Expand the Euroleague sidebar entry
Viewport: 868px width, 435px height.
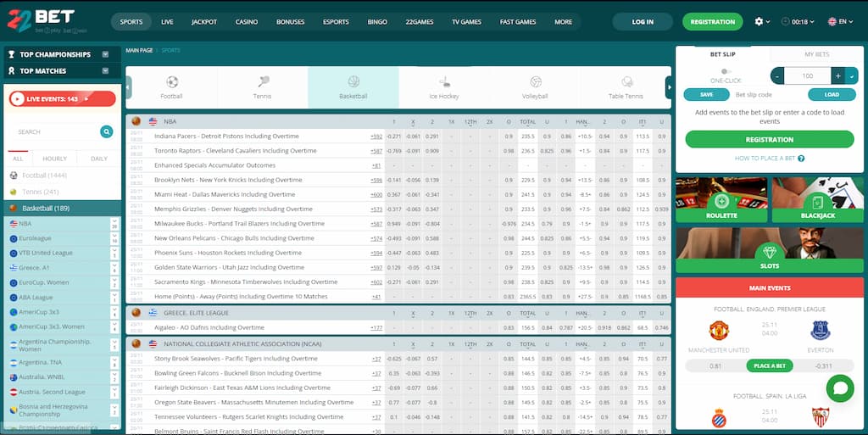[114, 238]
